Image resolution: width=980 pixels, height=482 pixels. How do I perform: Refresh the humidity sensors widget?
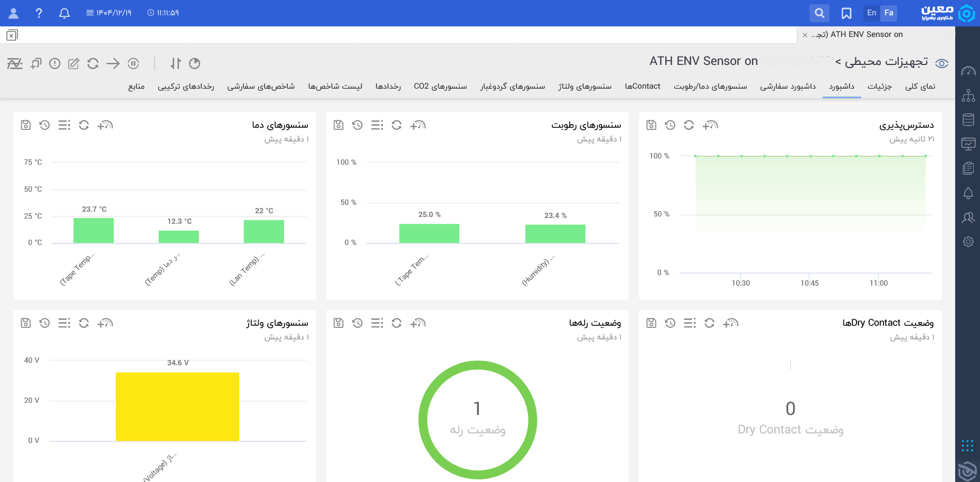click(397, 125)
